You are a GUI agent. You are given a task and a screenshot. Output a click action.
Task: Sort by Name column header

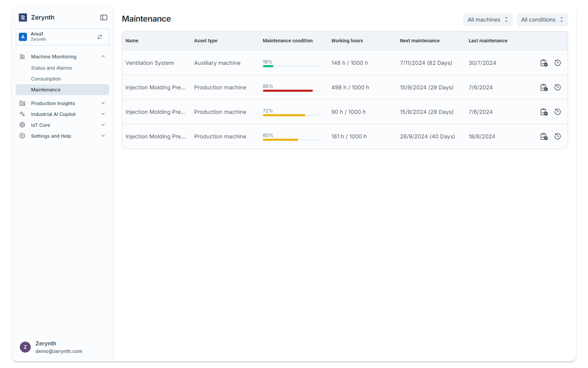pyautogui.click(x=132, y=41)
